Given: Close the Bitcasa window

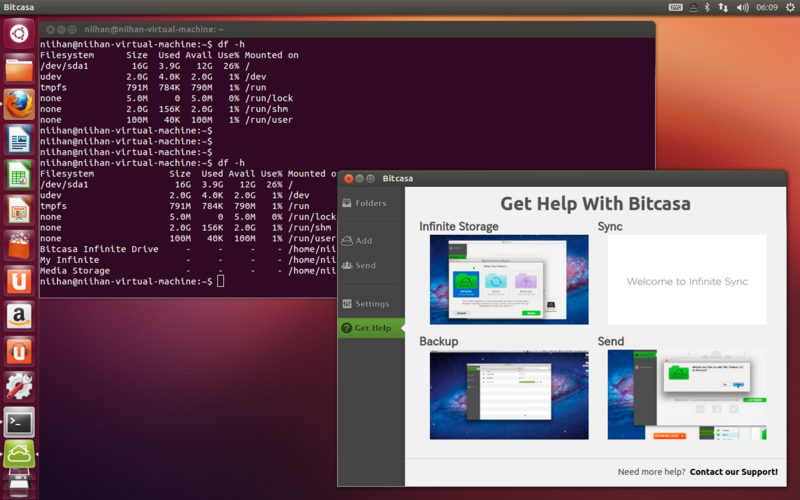Looking at the screenshot, I should coord(348,179).
